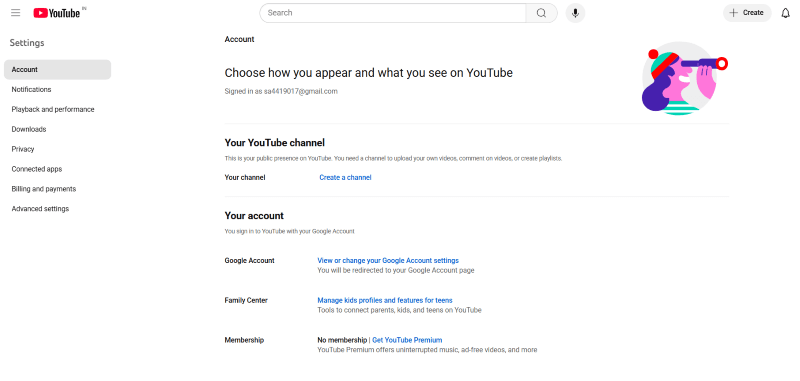Click the Settings heading
Viewport: 800px width, 381px height.
click(27, 43)
